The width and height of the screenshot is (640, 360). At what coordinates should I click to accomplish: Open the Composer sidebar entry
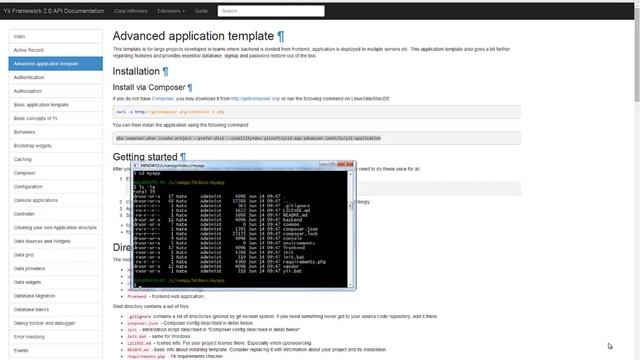coord(56,173)
